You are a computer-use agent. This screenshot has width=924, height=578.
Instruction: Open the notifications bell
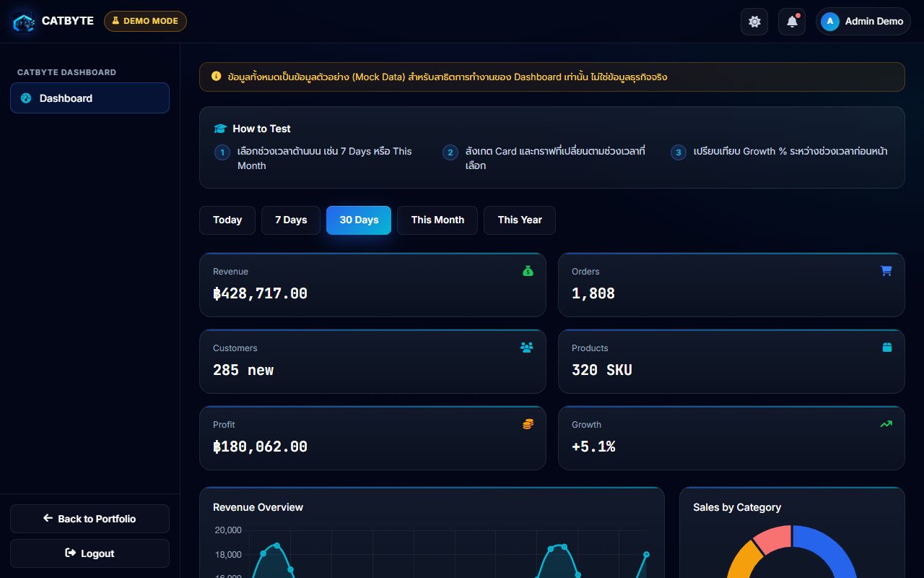792,22
